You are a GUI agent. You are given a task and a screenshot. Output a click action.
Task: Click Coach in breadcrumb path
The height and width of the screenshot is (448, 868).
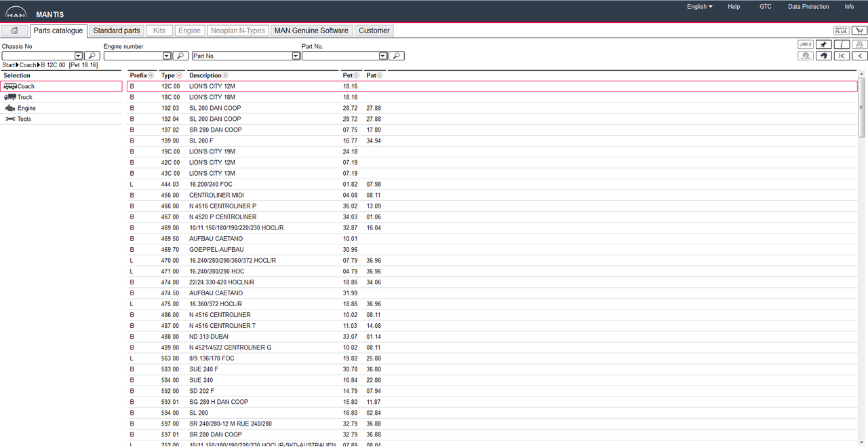[x=28, y=65]
